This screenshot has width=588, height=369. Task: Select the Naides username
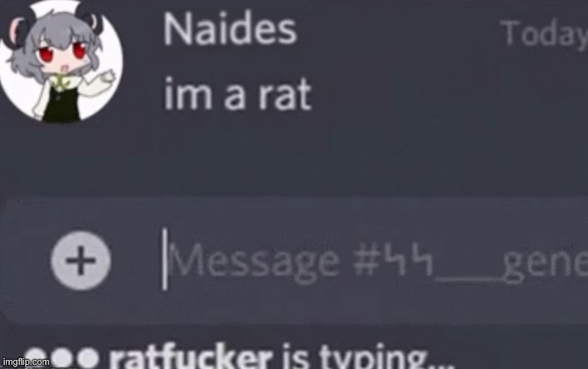pyautogui.click(x=230, y=29)
